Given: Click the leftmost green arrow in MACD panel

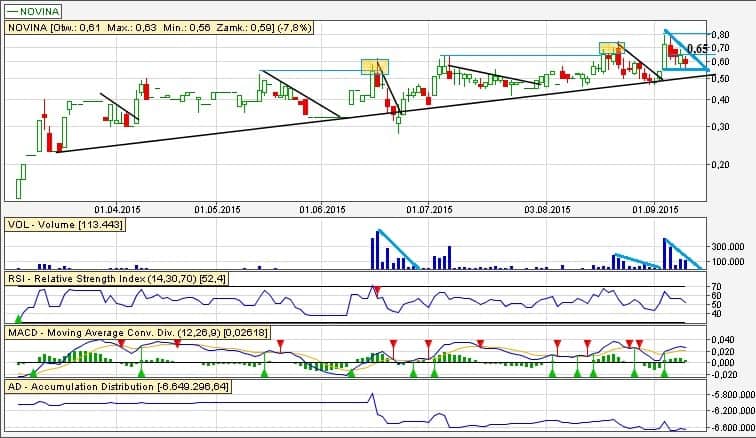Looking at the screenshot, I should click(32, 372).
